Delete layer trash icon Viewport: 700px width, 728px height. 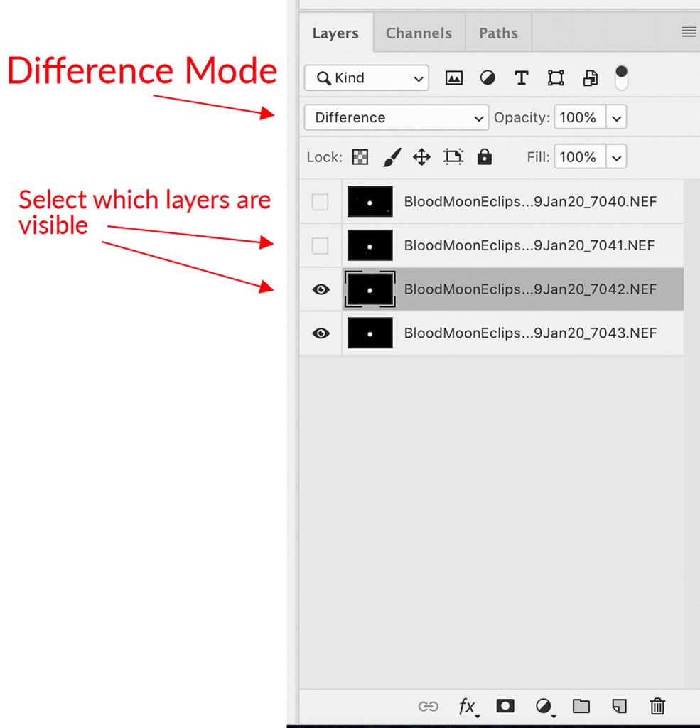657,706
